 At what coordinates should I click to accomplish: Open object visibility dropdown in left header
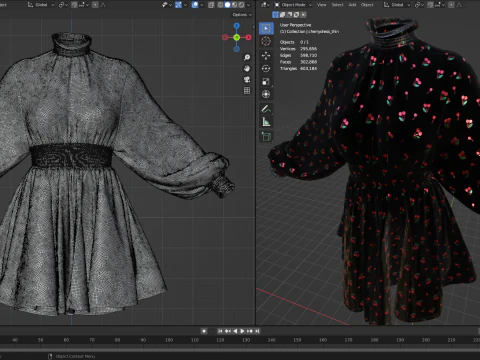click(167, 5)
